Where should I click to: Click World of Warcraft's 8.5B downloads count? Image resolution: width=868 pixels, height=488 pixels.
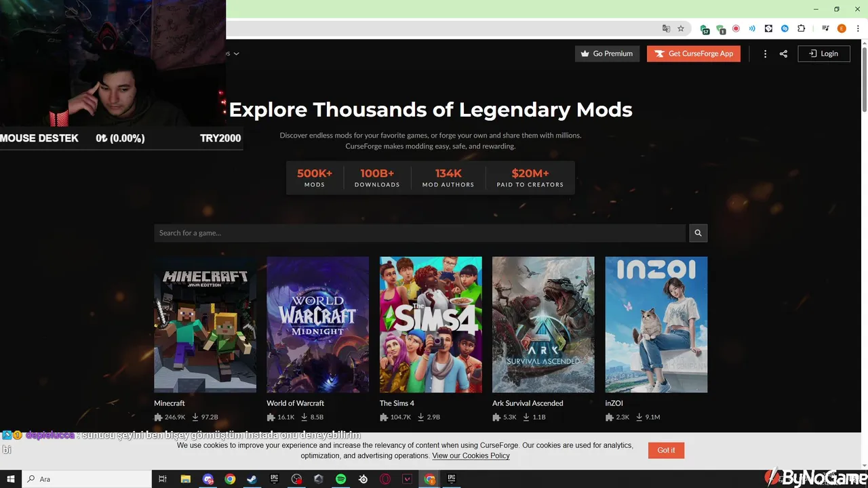(x=313, y=418)
